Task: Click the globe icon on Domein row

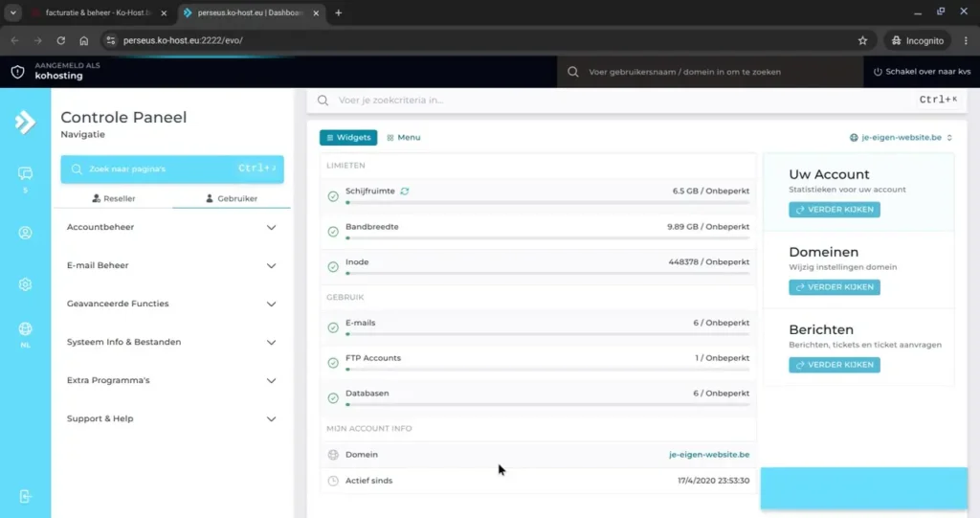Action: pyautogui.click(x=333, y=455)
